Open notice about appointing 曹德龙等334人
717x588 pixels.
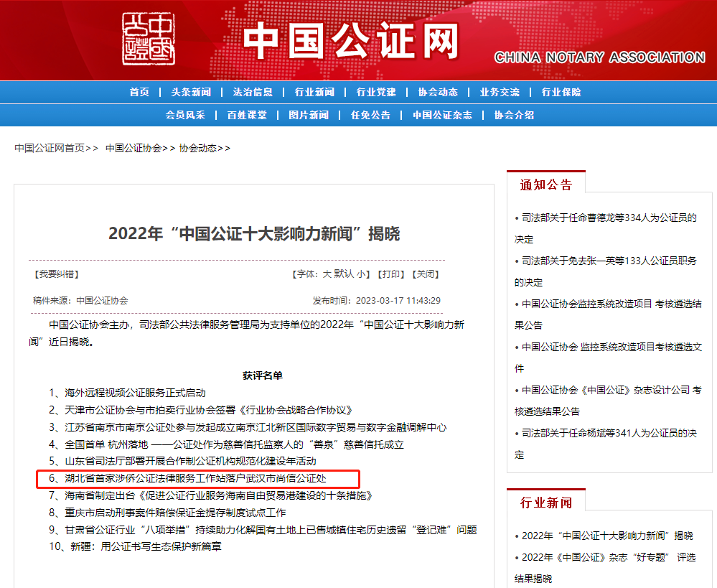(606, 228)
